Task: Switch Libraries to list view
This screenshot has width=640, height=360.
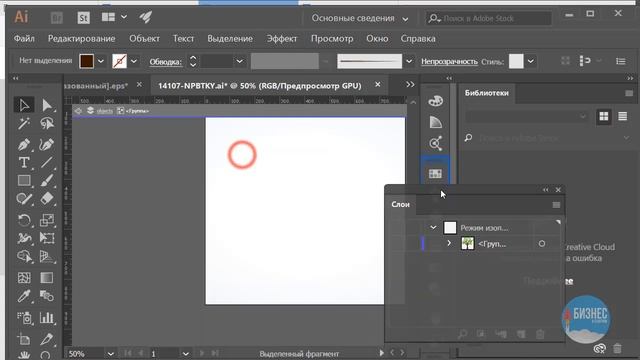Action: [x=622, y=116]
